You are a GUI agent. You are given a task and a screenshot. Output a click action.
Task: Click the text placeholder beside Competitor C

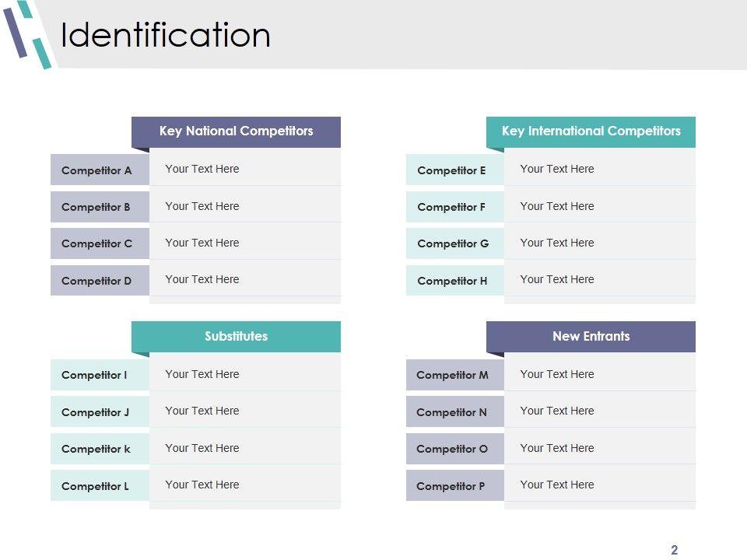point(202,243)
